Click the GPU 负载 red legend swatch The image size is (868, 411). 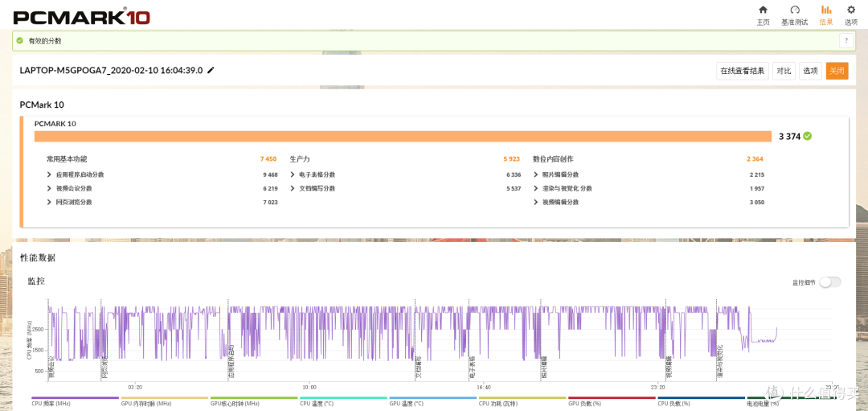pos(611,397)
